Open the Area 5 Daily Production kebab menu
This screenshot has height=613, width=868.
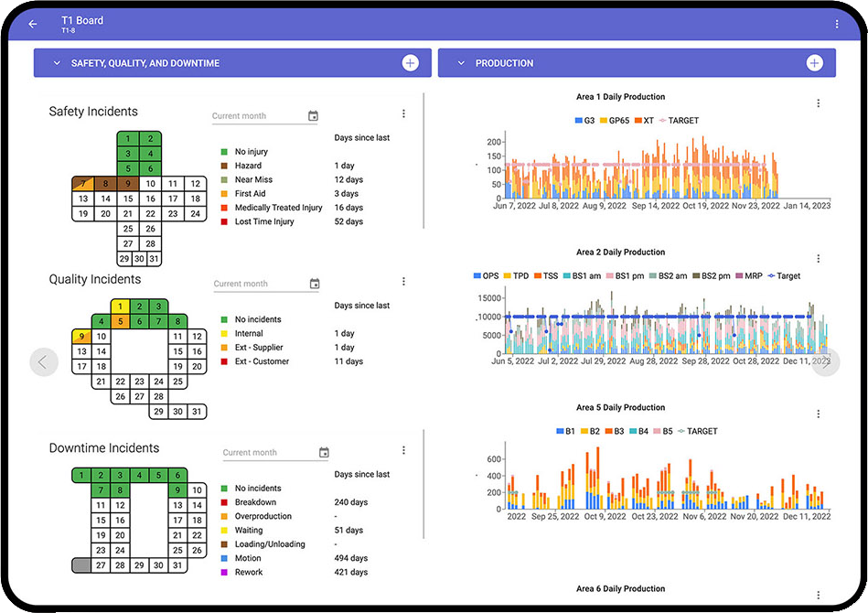pos(818,414)
